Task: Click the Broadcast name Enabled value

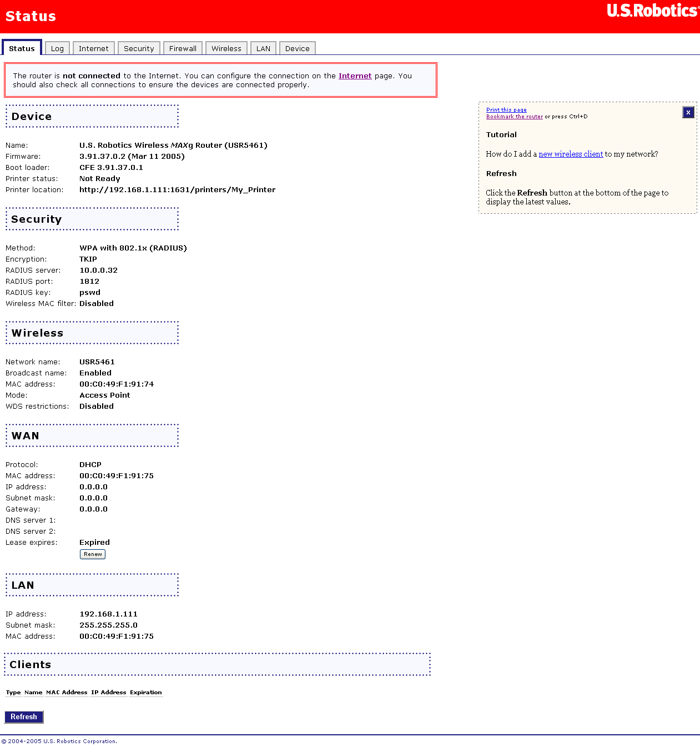Action: [x=95, y=373]
